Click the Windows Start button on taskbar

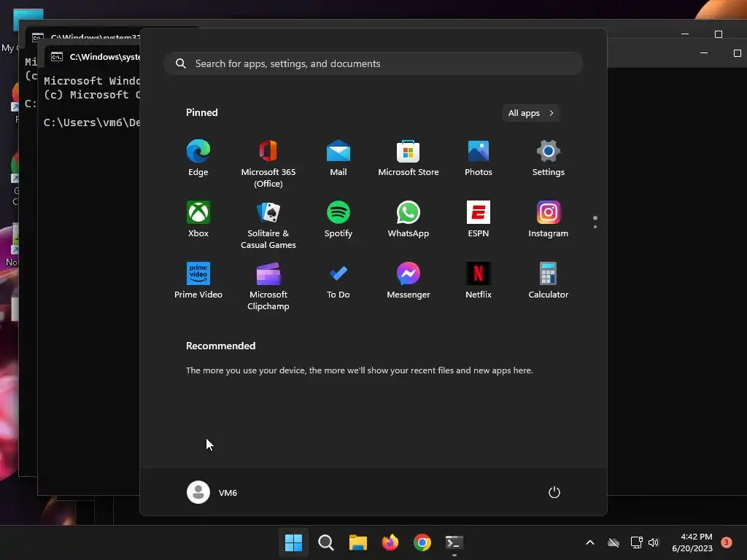[x=293, y=542]
